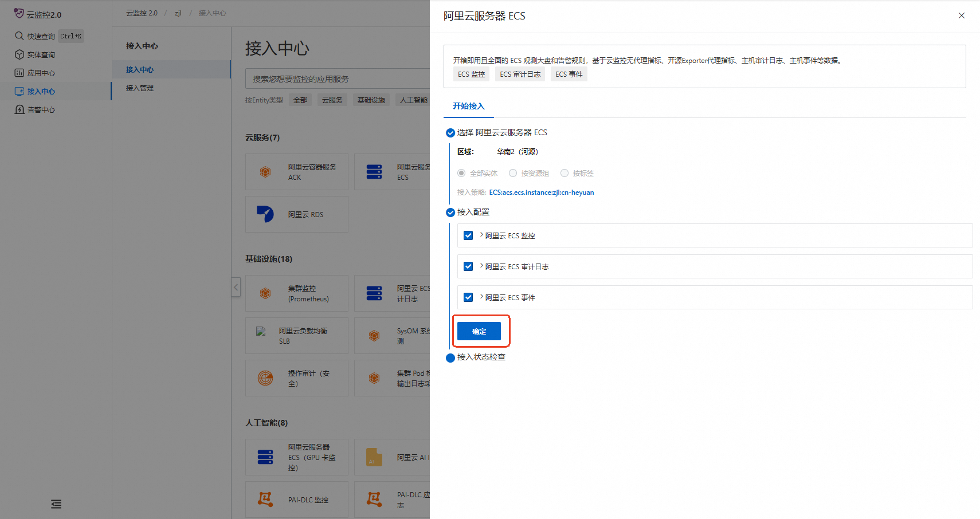Toggle 阿里云 ECS 审计日志 checkbox

(468, 266)
